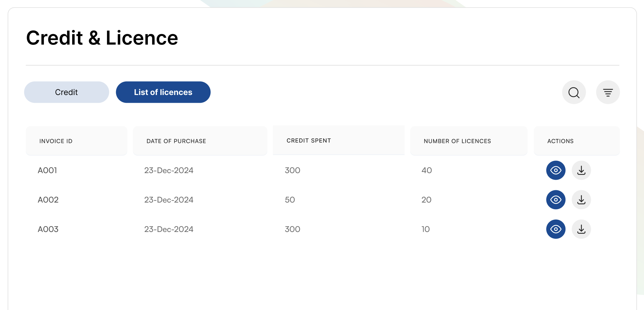Screen dimensions: 644x310
Task: Open the filter options panel
Action: [x=608, y=92]
